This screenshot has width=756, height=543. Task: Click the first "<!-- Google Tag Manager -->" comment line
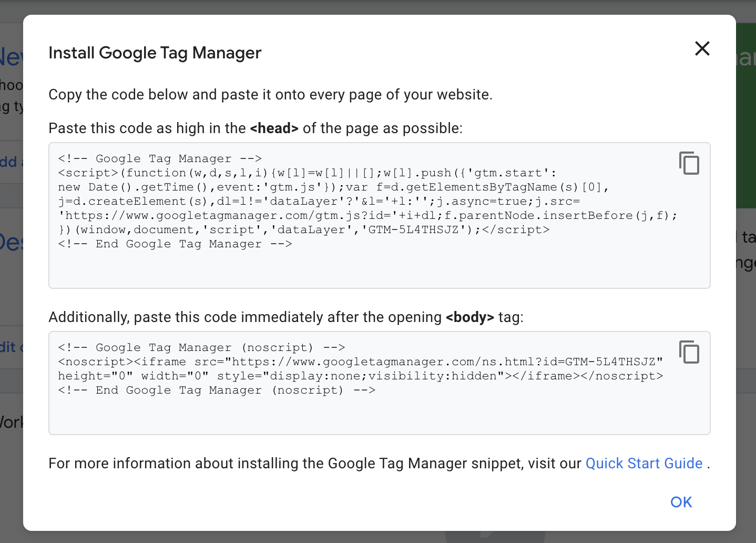[160, 159]
